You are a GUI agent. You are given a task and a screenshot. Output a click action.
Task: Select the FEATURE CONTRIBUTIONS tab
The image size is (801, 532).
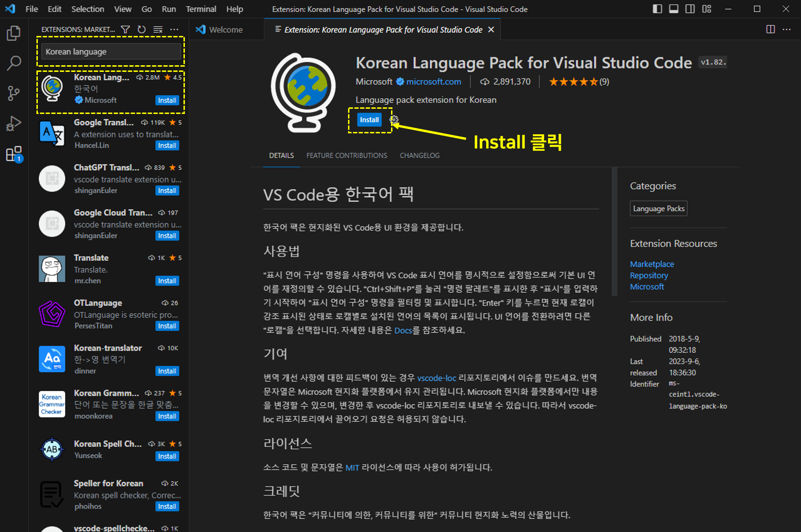click(347, 156)
